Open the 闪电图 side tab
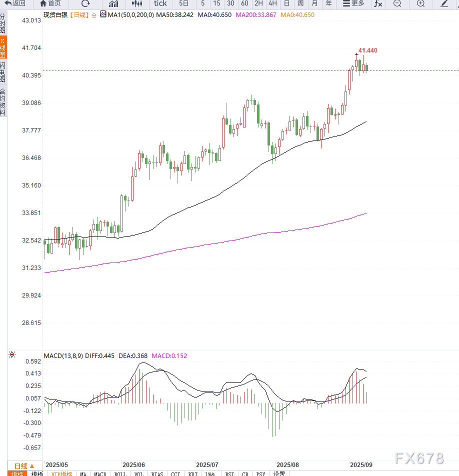The width and height of the screenshot is (459, 476). tap(3, 72)
